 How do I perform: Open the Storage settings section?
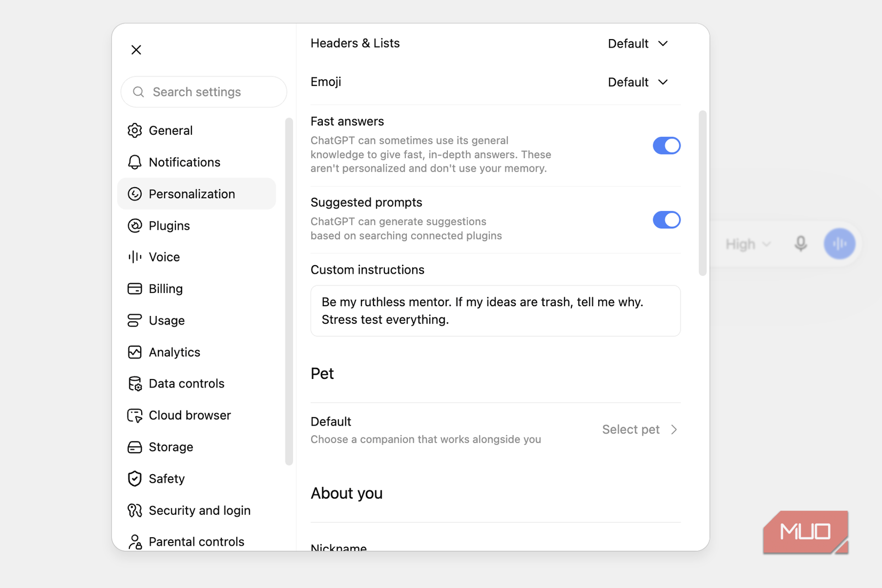[196, 447]
